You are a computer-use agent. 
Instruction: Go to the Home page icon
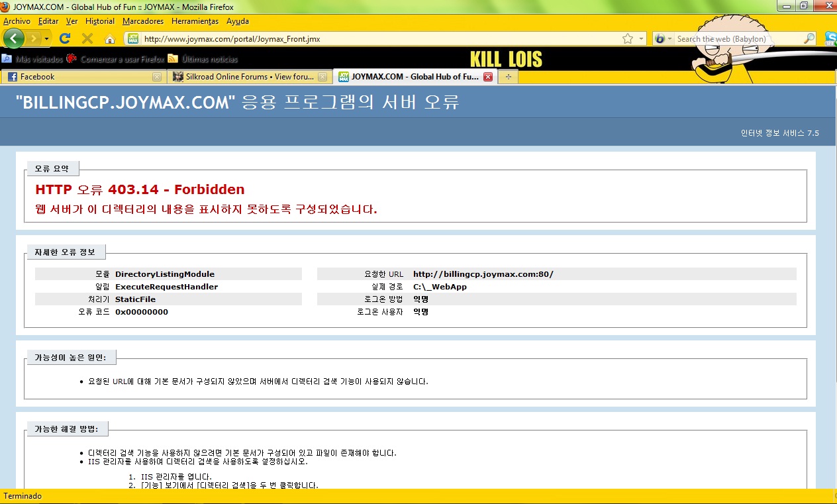coord(110,39)
